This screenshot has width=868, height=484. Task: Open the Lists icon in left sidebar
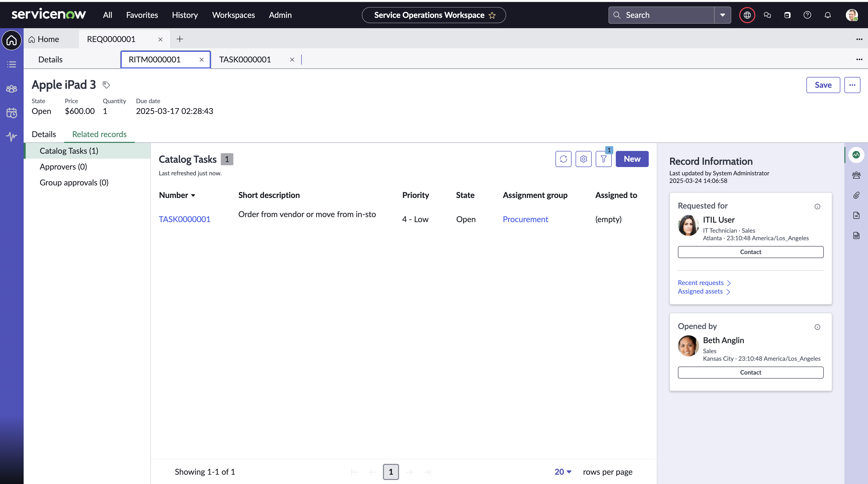(12, 64)
